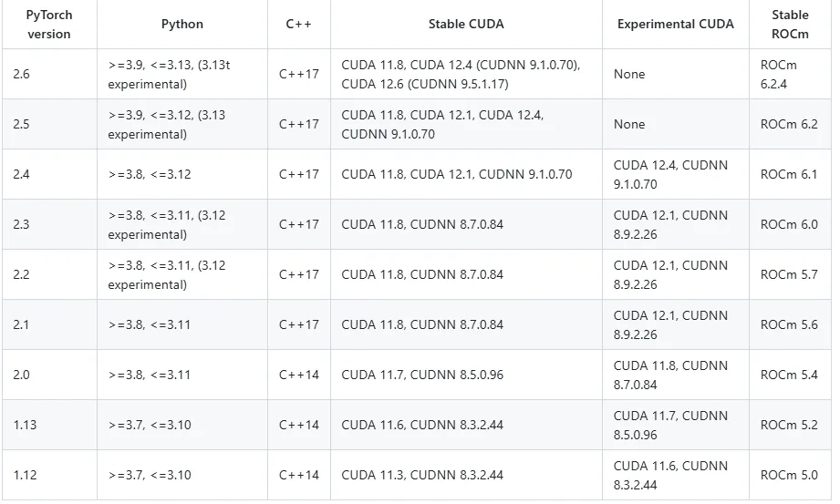Select PyTorch version cell '2.5'
840x504 pixels.
49,124
